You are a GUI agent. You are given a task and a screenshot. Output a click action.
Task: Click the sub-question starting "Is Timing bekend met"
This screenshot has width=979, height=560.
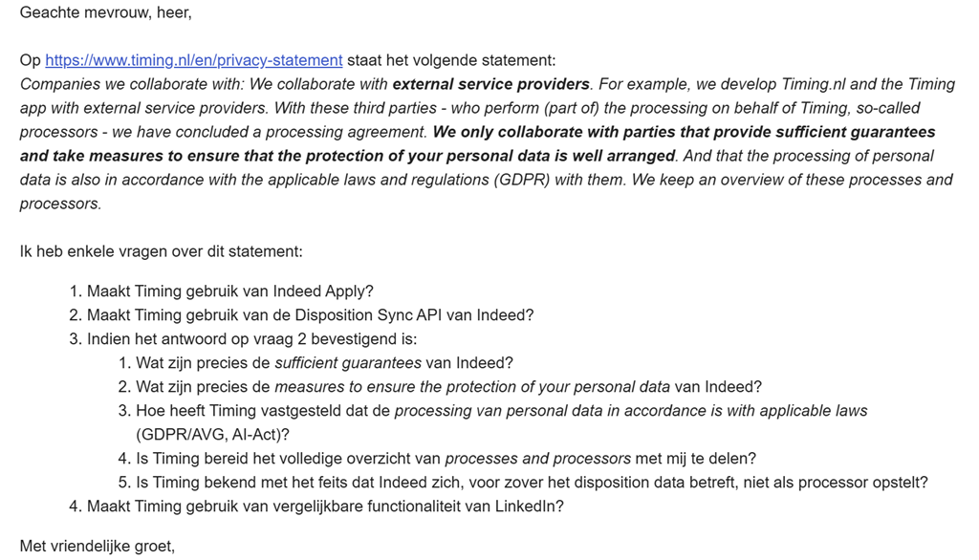(532, 483)
